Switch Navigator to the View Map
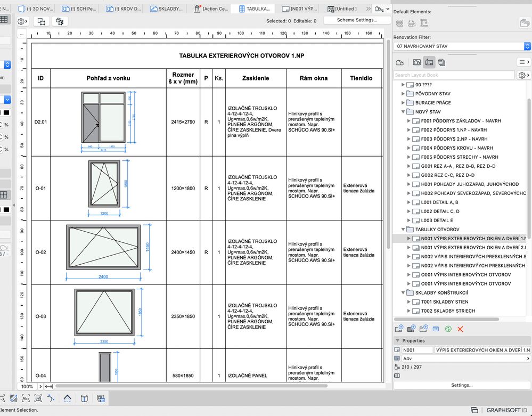 pyautogui.click(x=417, y=62)
